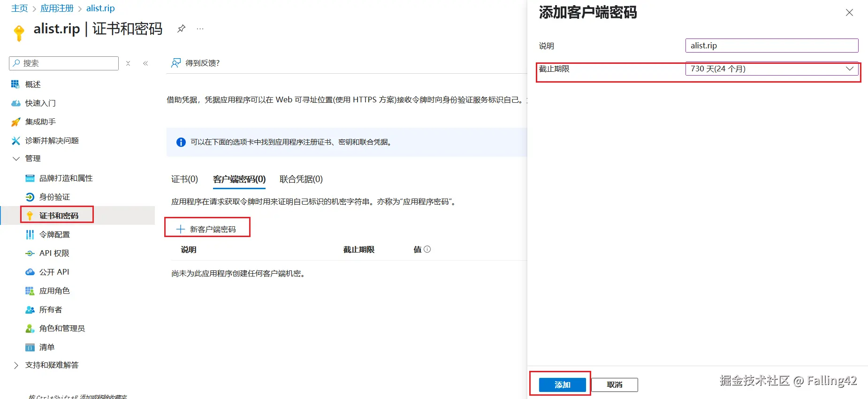The image size is (868, 399).
Task: Pin the page with the pushpin icon
Action: pyautogui.click(x=181, y=29)
